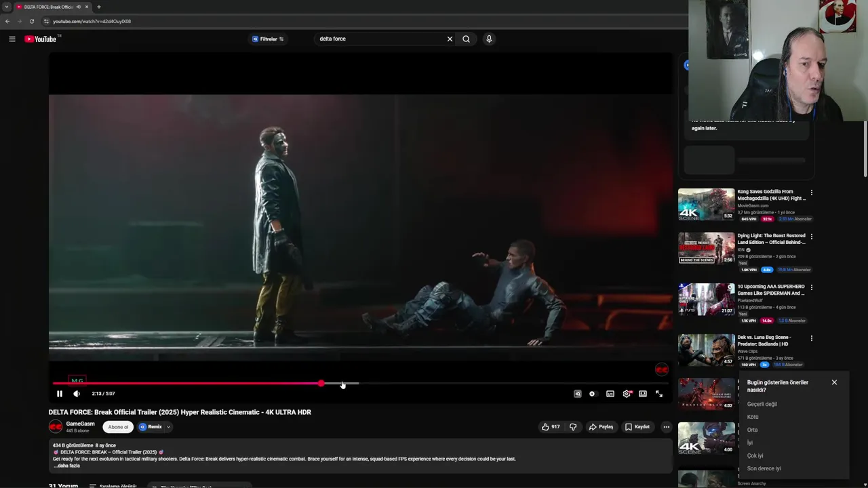The image size is (868, 488).
Task: Click the IQ extension icon in player controls
Action: coord(577,394)
